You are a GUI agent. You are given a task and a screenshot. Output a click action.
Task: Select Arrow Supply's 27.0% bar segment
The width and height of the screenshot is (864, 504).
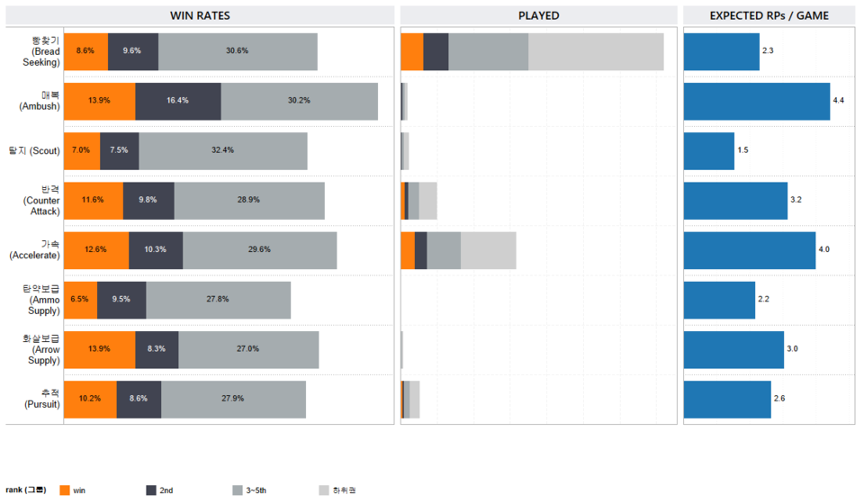[247, 349]
